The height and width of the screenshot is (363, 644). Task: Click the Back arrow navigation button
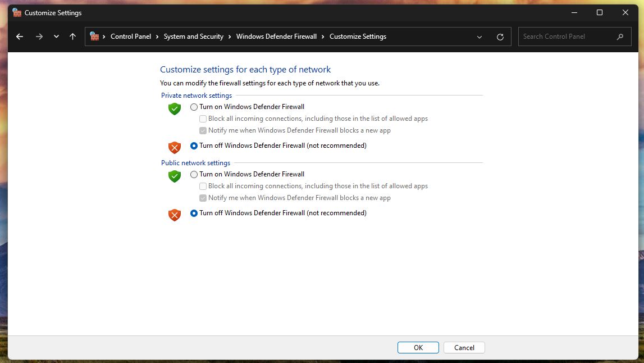click(20, 37)
